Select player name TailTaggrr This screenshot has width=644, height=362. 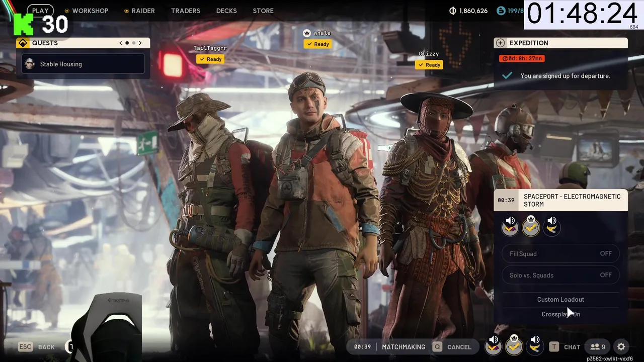pos(210,48)
